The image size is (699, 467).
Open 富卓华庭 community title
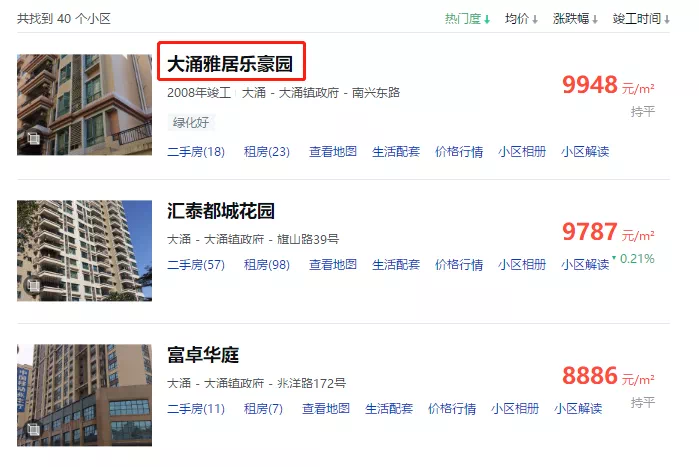pyautogui.click(x=203, y=355)
